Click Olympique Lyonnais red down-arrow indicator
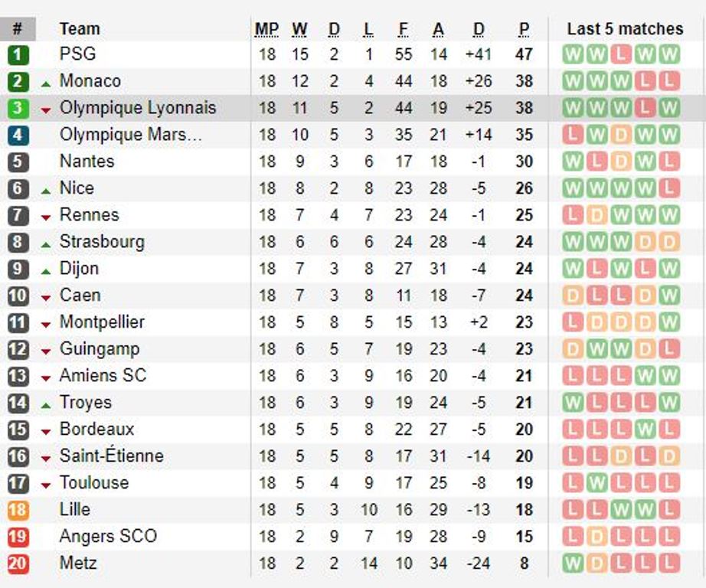 45,110
